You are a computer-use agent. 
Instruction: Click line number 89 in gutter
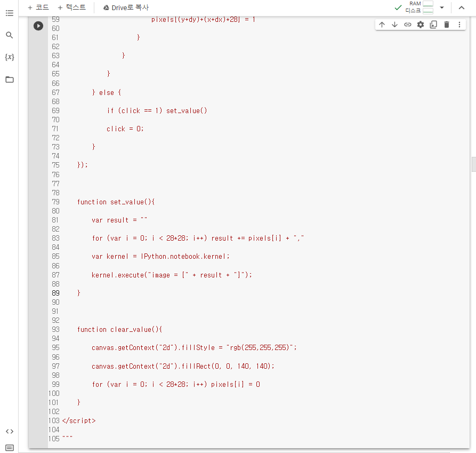pyautogui.click(x=55, y=293)
